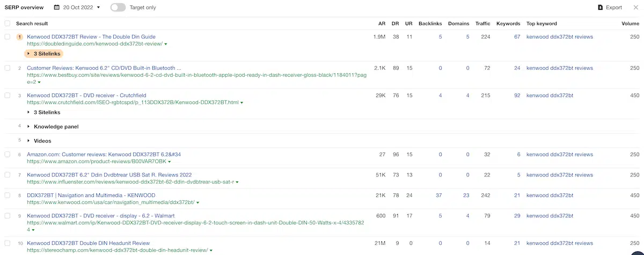Image resolution: width=644 pixels, height=255 pixels.
Task: Toggle the Target only switch
Action: 118,8
